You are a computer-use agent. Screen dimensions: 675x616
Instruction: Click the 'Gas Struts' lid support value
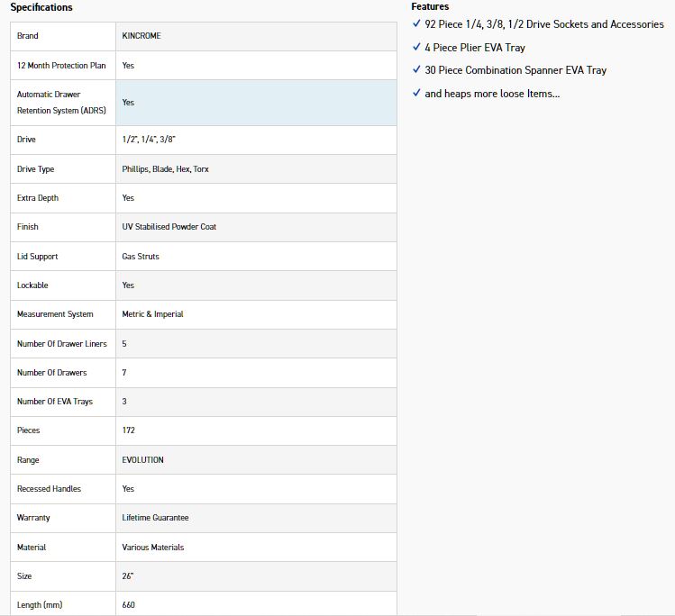click(141, 257)
